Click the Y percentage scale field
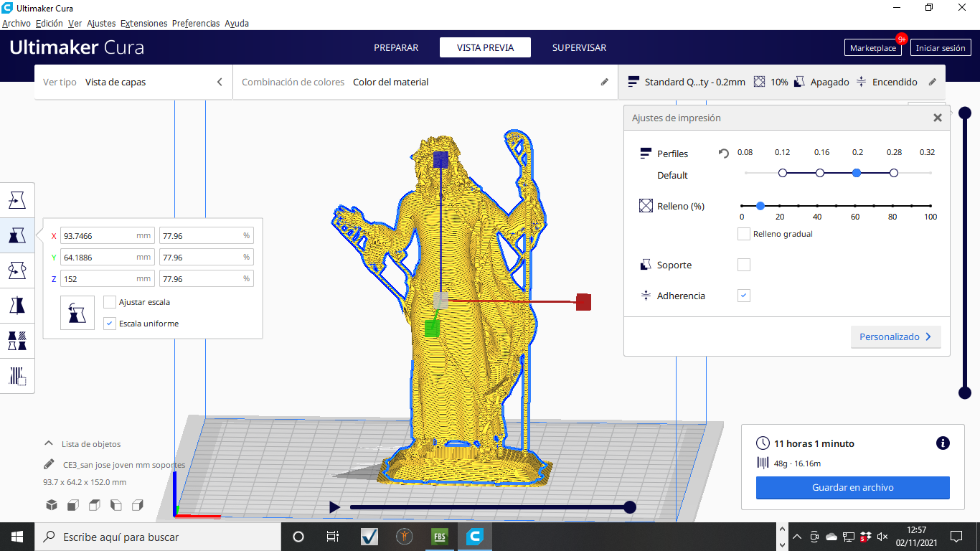 [x=207, y=257]
